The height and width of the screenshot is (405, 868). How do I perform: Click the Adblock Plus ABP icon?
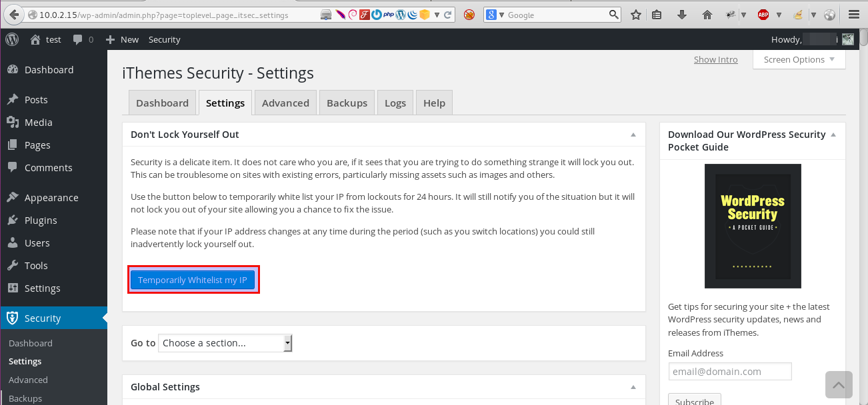pyautogui.click(x=763, y=15)
